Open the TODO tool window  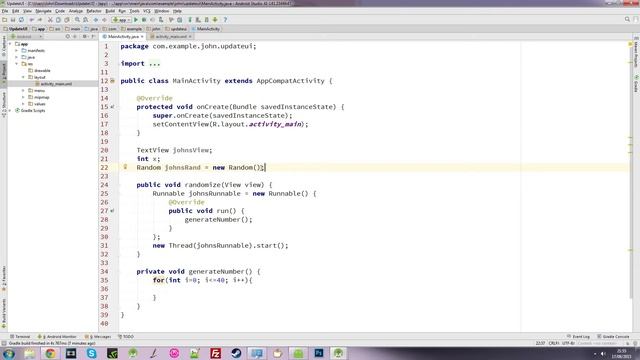[x=126, y=337]
